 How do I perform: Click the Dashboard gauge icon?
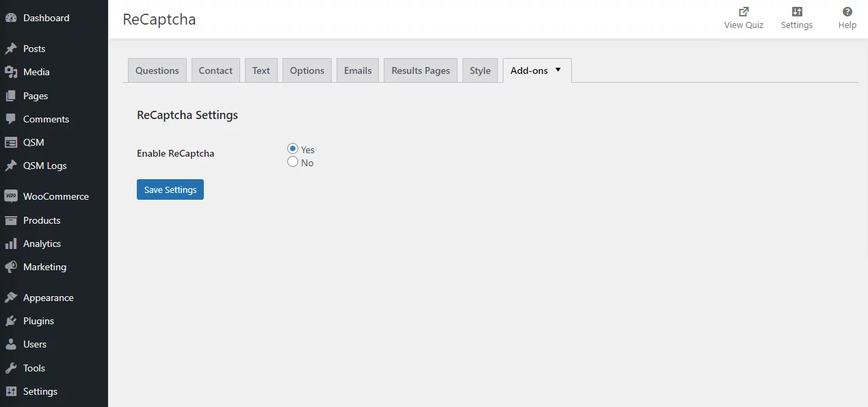11,18
